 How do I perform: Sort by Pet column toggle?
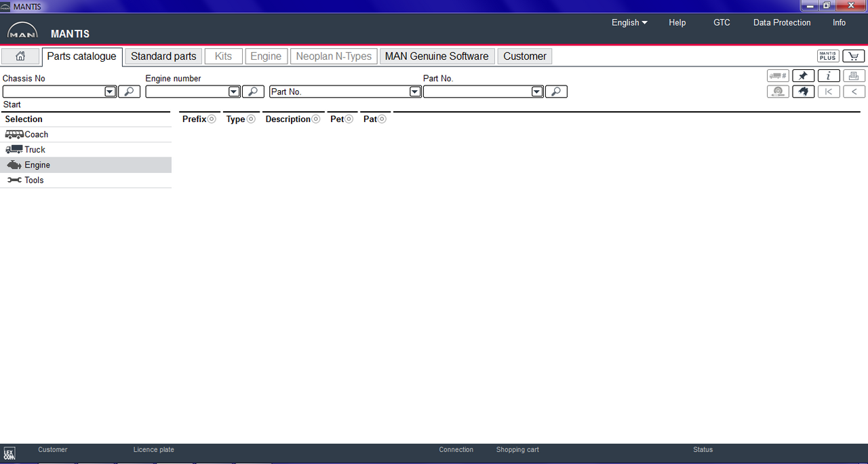click(x=349, y=119)
